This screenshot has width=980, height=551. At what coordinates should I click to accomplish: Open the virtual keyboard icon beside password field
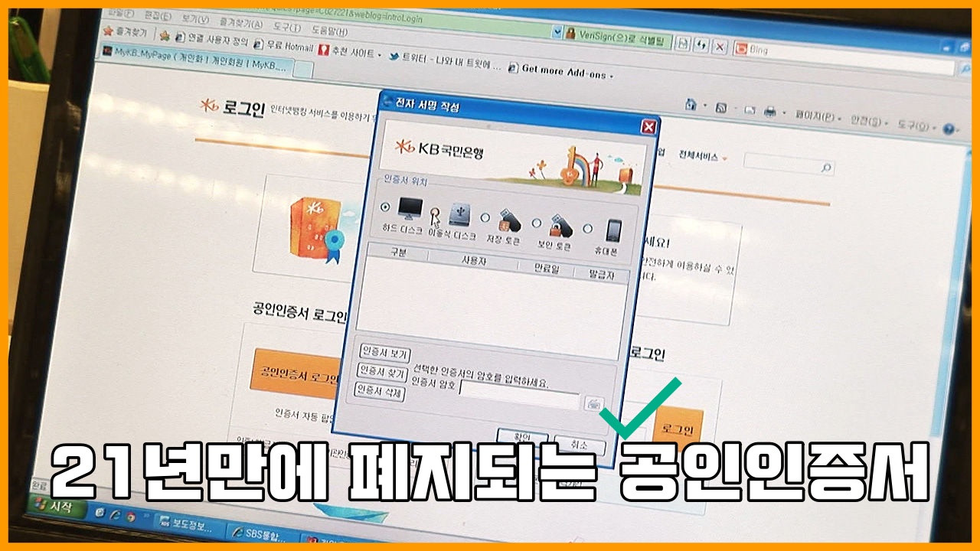(594, 404)
